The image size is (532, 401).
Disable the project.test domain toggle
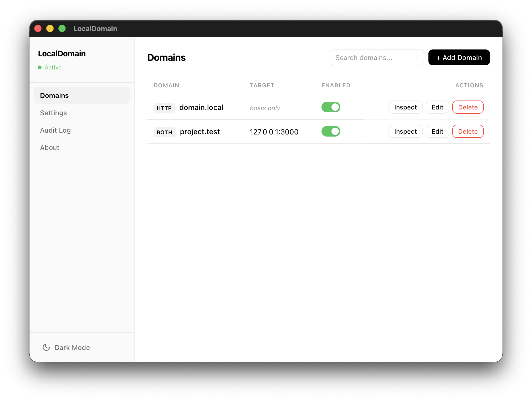tap(331, 131)
